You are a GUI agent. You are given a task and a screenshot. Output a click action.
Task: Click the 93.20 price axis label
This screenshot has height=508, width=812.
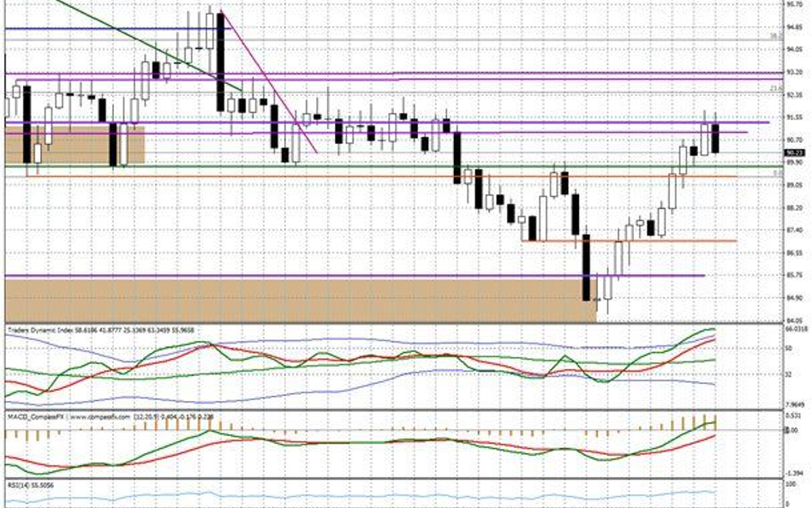pos(795,73)
